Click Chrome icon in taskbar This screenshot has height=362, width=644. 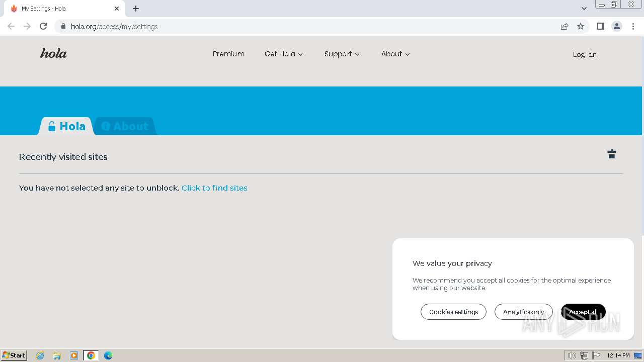pyautogui.click(x=91, y=355)
